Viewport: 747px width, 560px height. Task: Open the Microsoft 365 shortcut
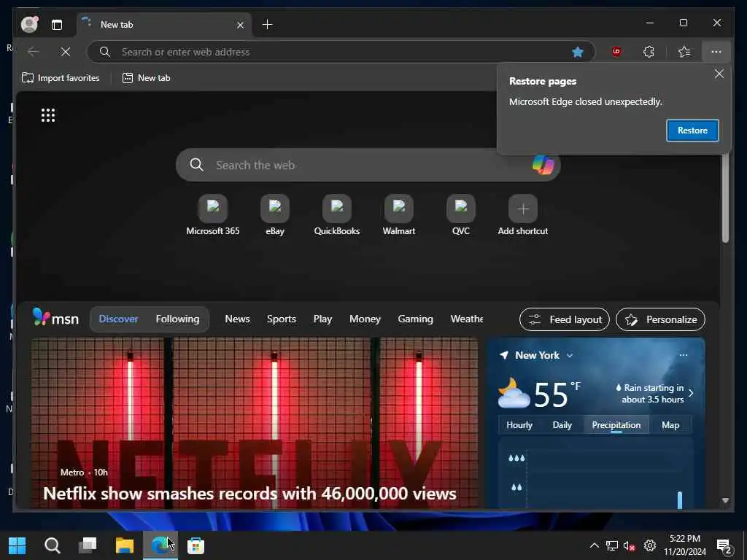[x=212, y=216]
